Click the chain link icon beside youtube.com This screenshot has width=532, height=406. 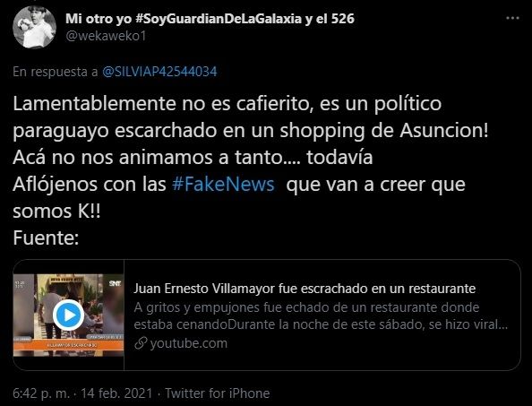coord(140,343)
